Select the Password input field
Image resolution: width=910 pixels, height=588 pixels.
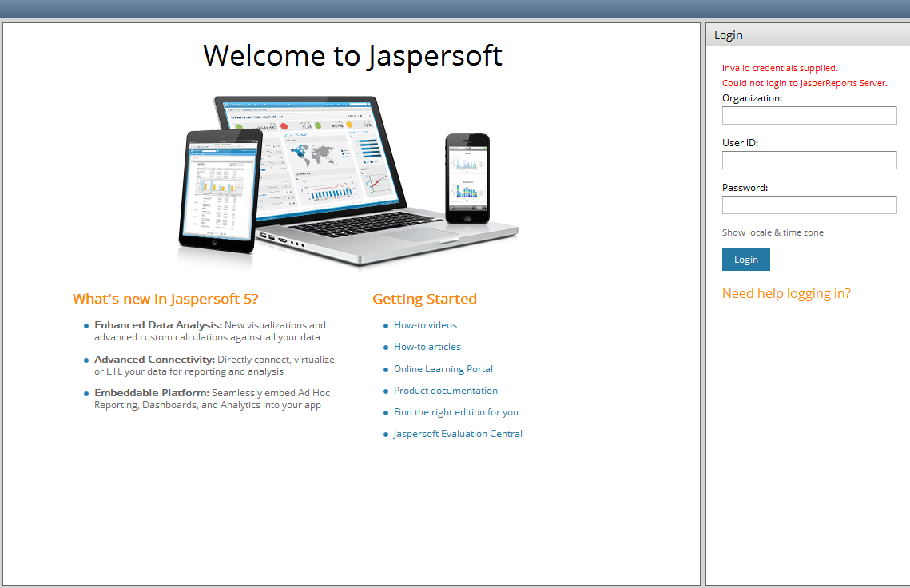[x=809, y=205]
